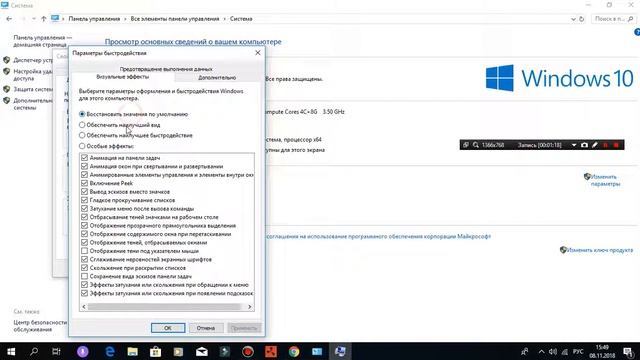Select Обеспечить наилучший вид radio button
The width and height of the screenshot is (640, 360).
pyautogui.click(x=82, y=125)
